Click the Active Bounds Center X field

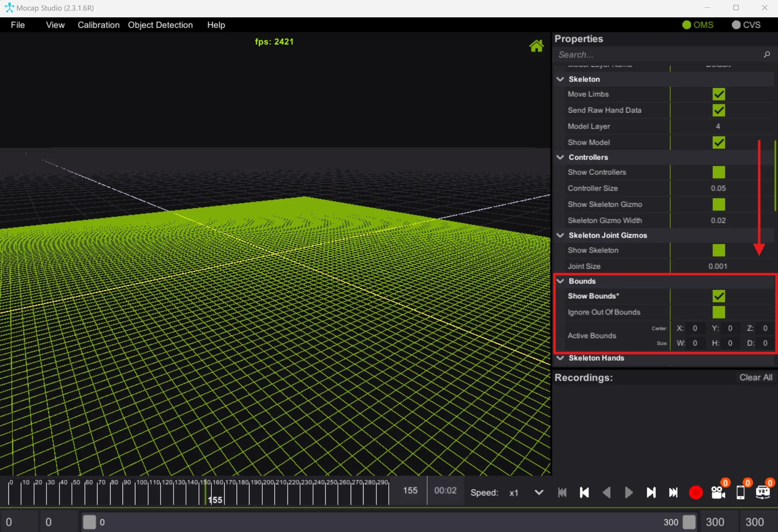click(695, 328)
